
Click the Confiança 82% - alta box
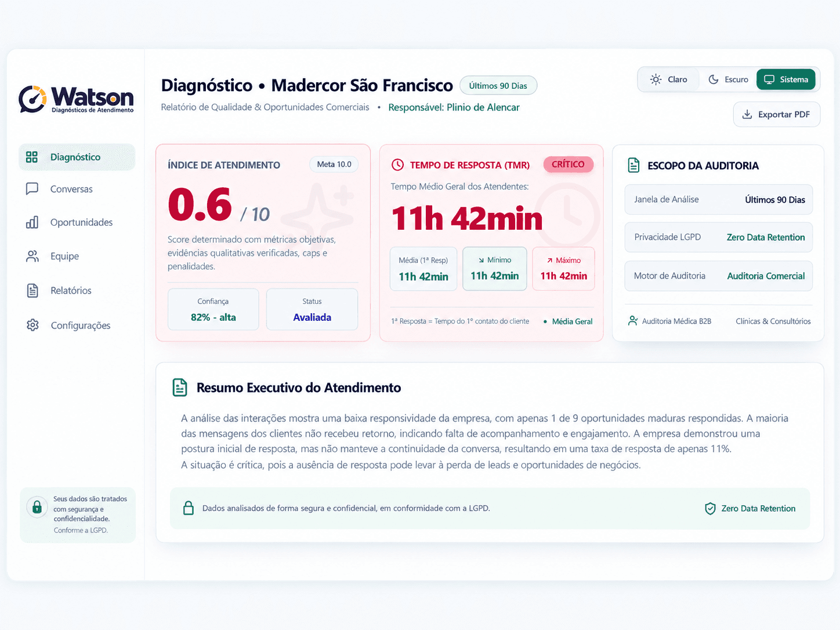213,309
